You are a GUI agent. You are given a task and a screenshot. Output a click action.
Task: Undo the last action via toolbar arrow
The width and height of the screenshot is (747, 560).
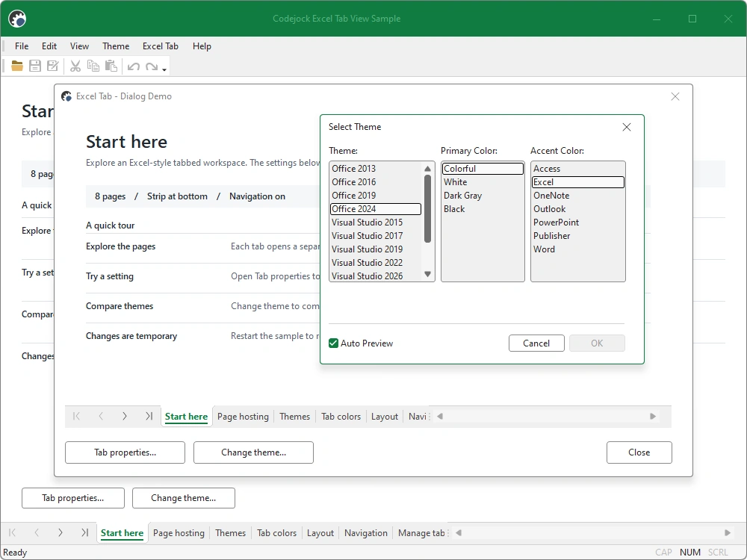coord(134,66)
